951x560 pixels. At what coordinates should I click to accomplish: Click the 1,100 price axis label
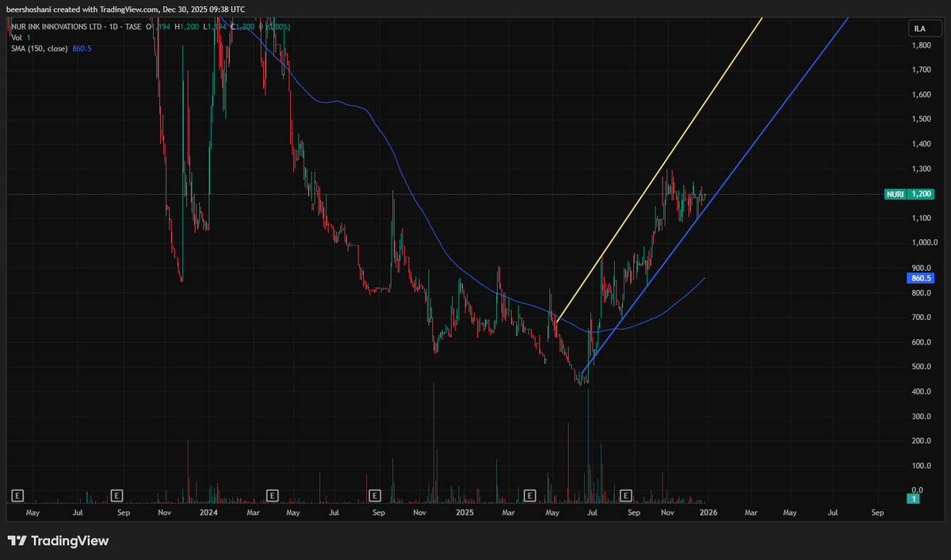(x=921, y=218)
